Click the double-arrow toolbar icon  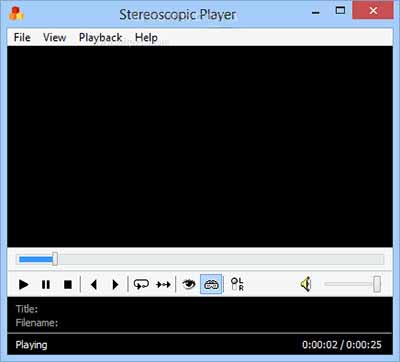coord(163,284)
